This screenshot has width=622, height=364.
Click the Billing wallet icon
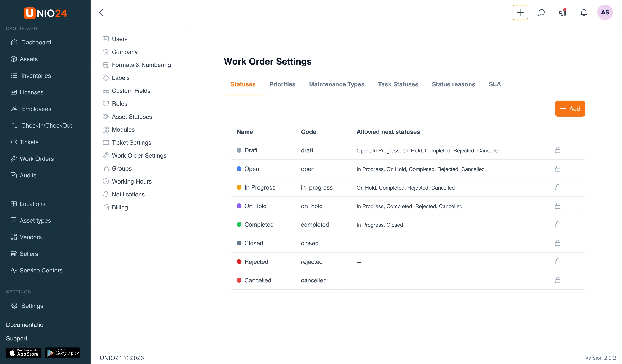tap(106, 207)
